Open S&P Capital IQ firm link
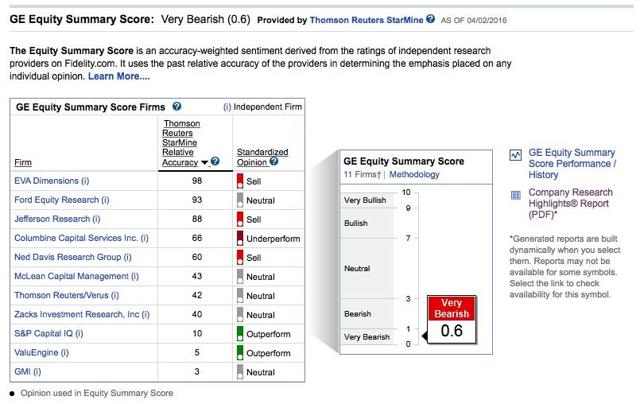The height and width of the screenshot is (404, 640). pos(49,333)
